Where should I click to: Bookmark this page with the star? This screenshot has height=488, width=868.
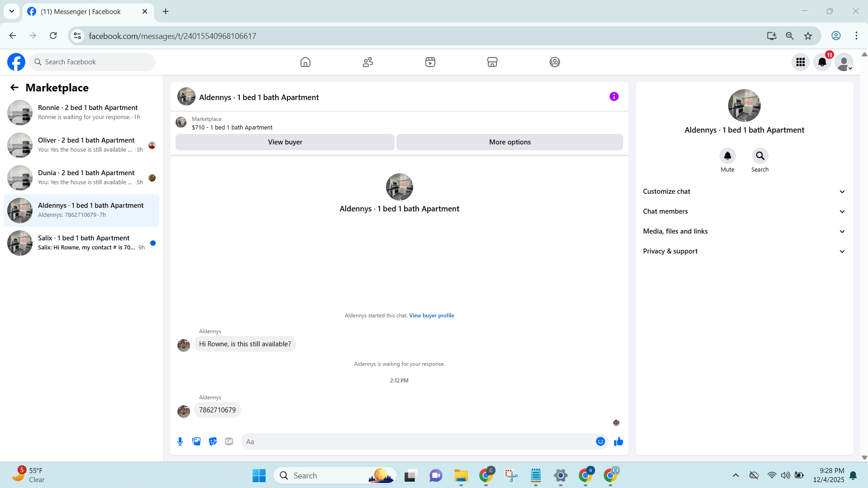808,36
